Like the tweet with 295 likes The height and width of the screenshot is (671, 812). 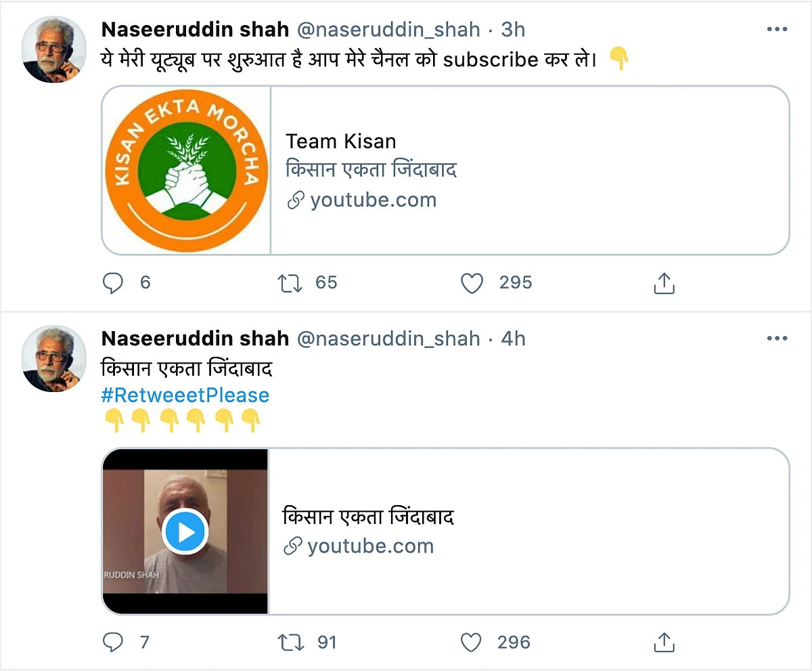click(472, 283)
